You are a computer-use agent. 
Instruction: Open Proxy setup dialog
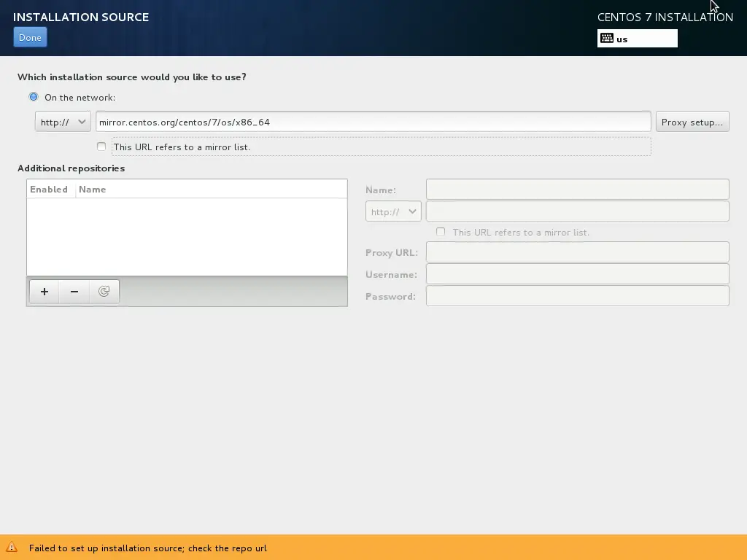click(x=692, y=122)
